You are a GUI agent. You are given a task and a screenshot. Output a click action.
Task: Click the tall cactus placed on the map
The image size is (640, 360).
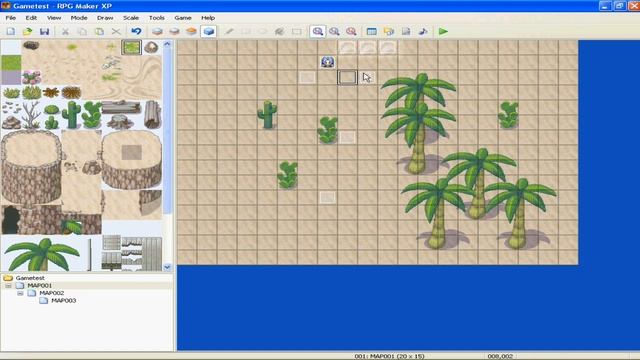coord(267,114)
